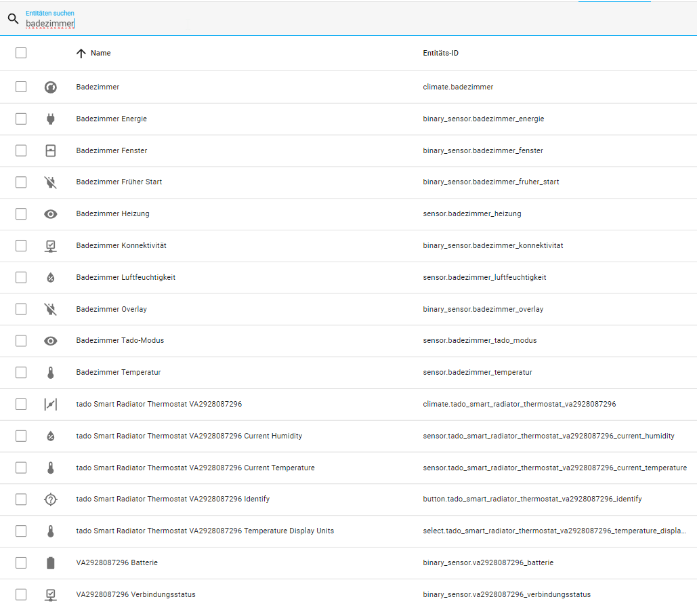Screen dimensions: 697x616
Task: Click humidity icon for tado Current Humidity
Action: (51, 436)
